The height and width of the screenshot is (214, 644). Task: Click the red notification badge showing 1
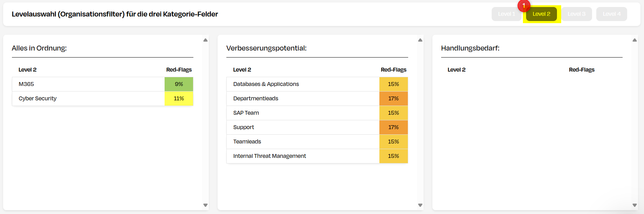click(x=524, y=6)
